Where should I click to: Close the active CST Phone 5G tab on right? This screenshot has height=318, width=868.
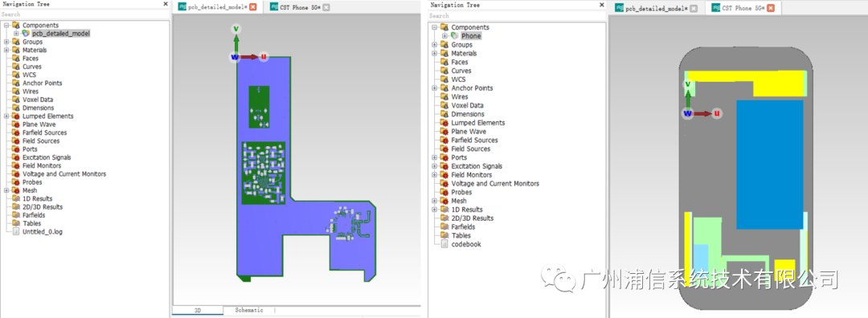tap(770, 8)
